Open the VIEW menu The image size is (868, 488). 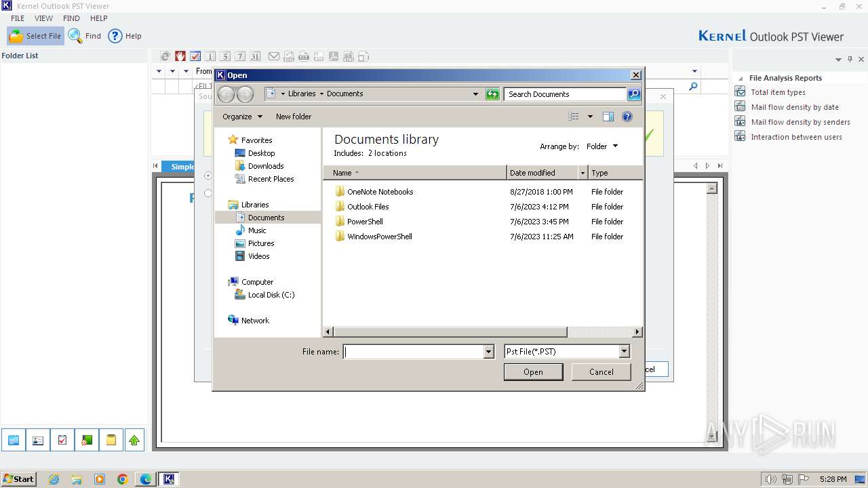43,18
